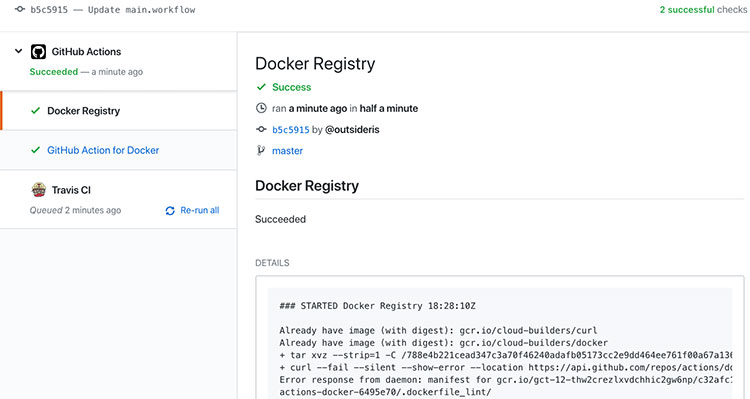Click the tar xvz log line
750x399 pixels.
[506, 355]
